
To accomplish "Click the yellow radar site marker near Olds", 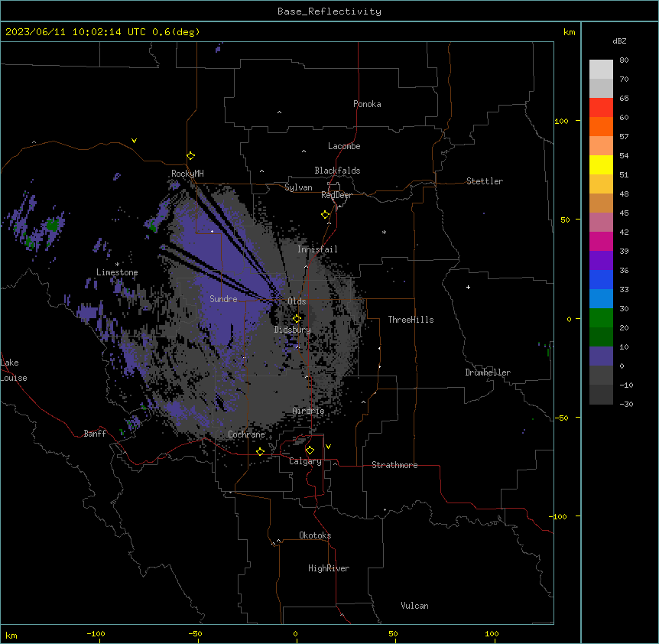I will (x=297, y=319).
